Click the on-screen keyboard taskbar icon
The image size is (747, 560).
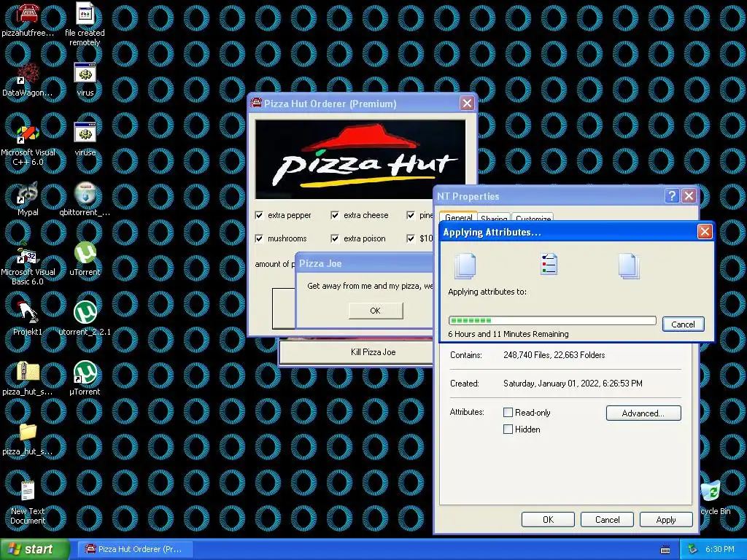tap(665, 550)
